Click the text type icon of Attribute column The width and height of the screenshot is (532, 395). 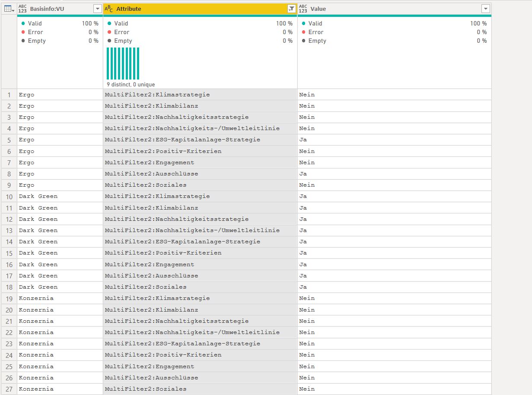[x=108, y=9]
